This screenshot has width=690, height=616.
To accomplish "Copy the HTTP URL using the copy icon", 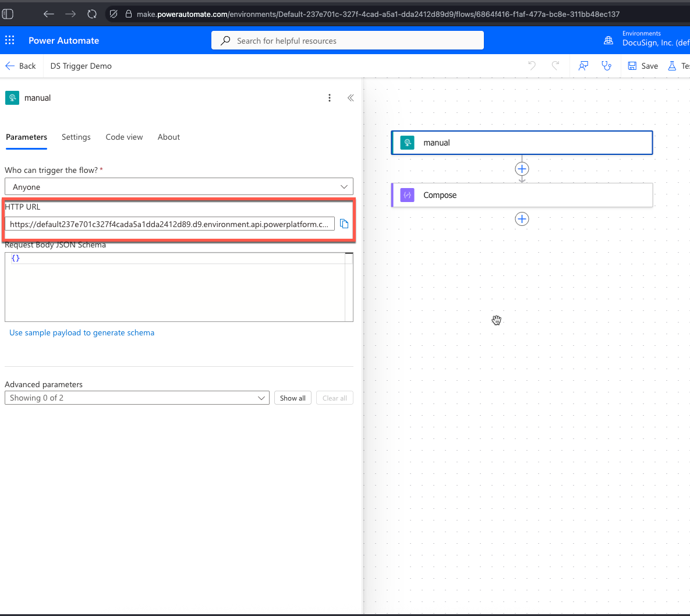I will tap(344, 223).
